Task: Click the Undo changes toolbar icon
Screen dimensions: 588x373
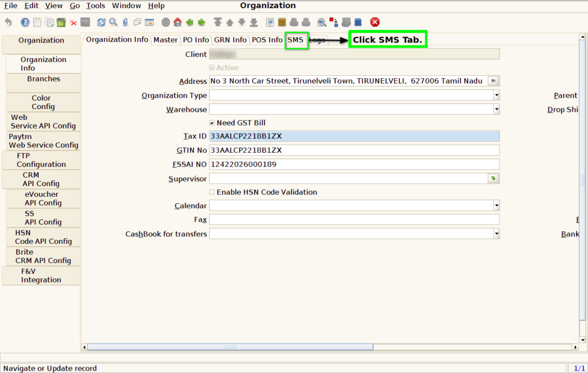Action: tap(8, 22)
